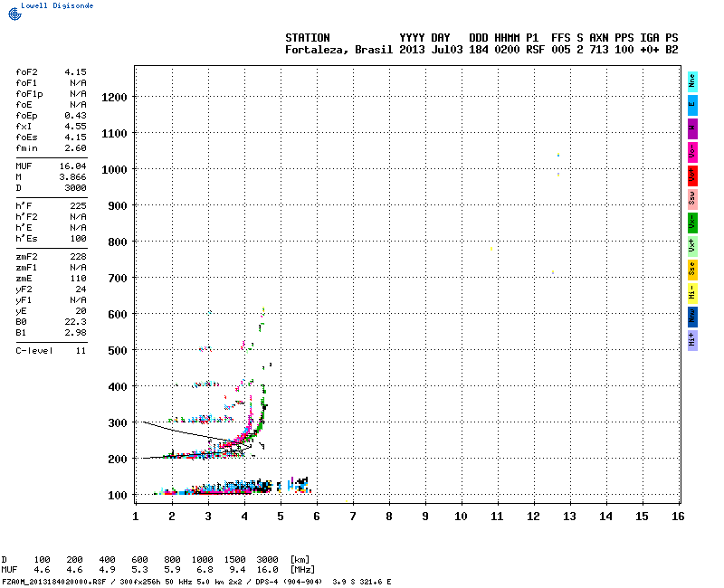Select the light green Vx+ legend swatch
The height and width of the screenshot is (588, 724).
click(x=692, y=246)
